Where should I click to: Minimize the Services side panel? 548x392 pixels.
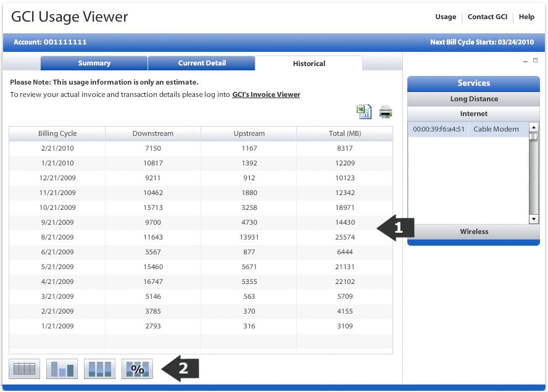tap(525, 61)
